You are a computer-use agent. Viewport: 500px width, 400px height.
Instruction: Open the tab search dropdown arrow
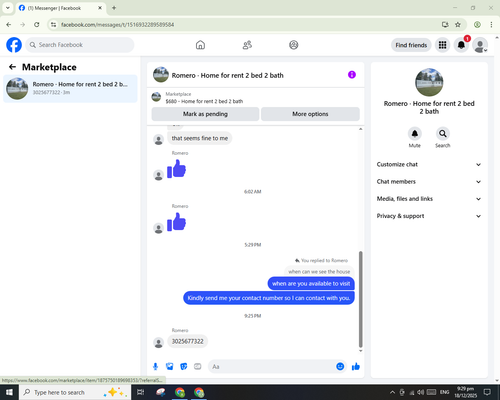coord(8,8)
